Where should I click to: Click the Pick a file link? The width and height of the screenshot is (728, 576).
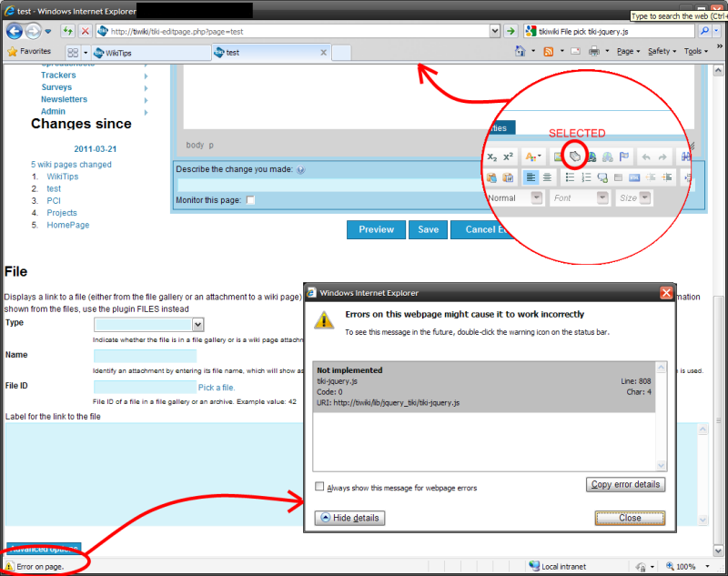(x=217, y=387)
